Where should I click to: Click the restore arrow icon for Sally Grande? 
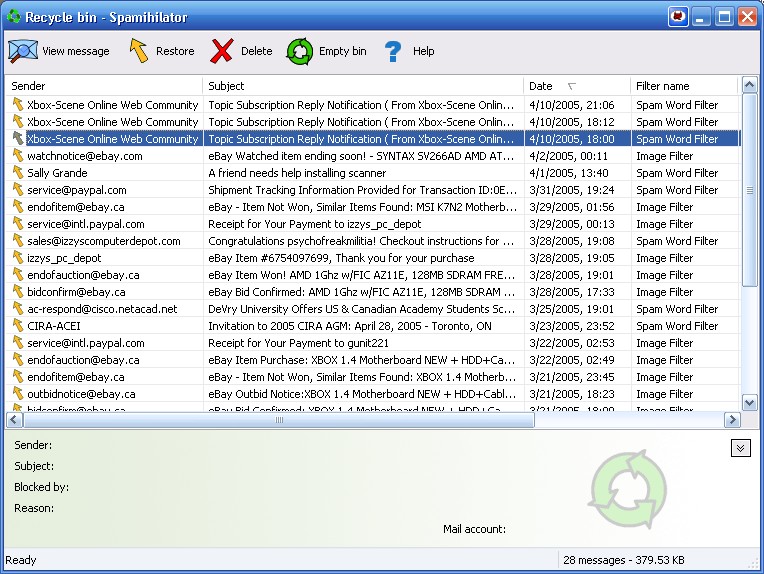pyautogui.click(x=18, y=172)
